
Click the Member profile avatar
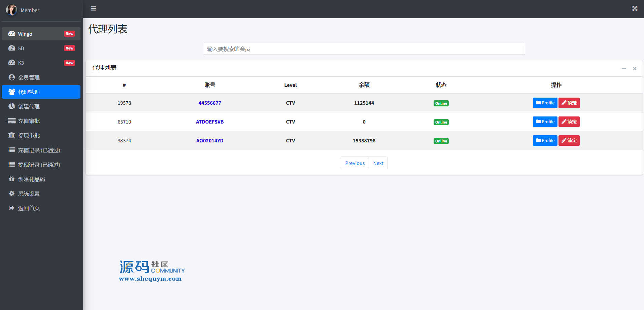(x=11, y=10)
